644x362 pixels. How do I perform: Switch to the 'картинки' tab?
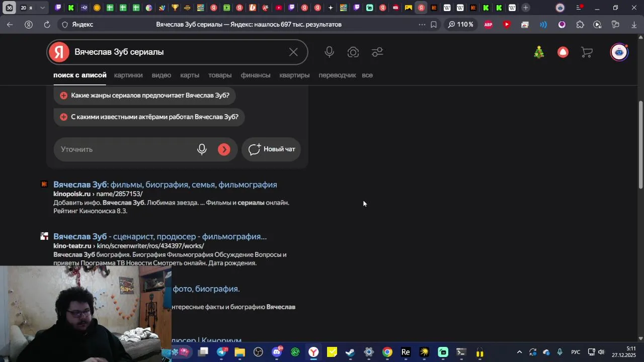pos(128,75)
